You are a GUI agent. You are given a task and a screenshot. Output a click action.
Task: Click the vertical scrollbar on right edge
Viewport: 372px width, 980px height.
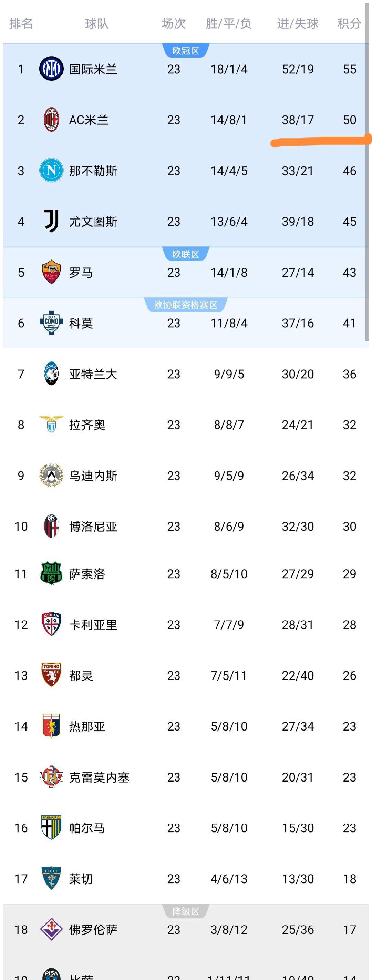[x=367, y=190]
